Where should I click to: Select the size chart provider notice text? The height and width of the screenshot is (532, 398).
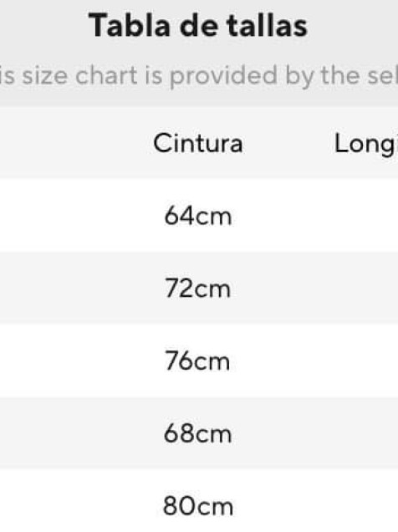(x=199, y=75)
